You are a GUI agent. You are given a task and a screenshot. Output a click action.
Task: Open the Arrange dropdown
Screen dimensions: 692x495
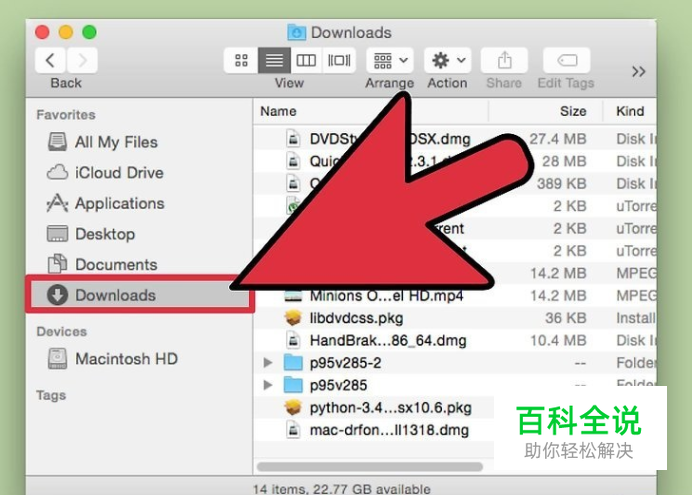[x=390, y=60]
